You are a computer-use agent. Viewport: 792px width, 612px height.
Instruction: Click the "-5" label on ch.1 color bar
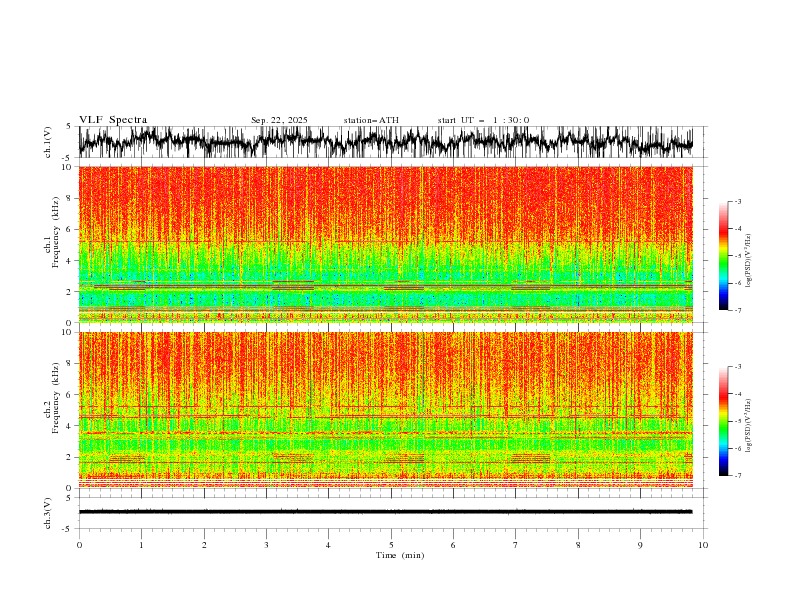pos(738,256)
